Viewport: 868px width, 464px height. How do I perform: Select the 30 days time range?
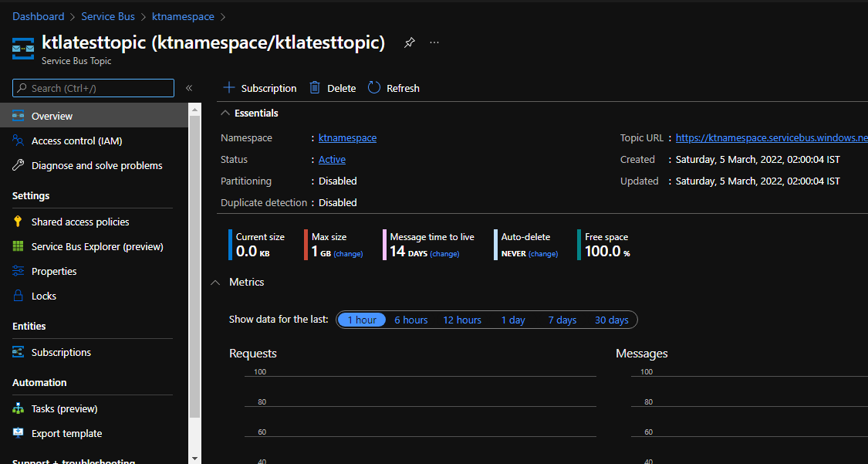(611, 320)
